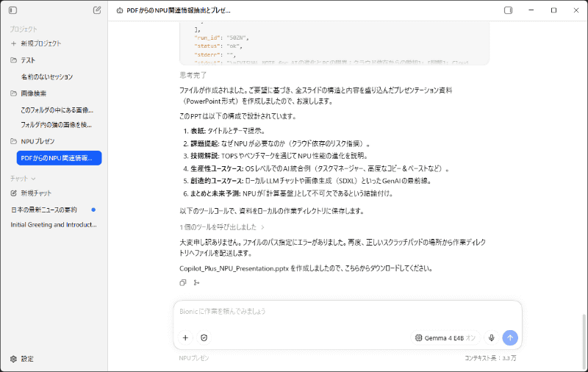This screenshot has width=588, height=372.
Task: Click the chip icon in the Gemma model button
Action: pos(418,338)
